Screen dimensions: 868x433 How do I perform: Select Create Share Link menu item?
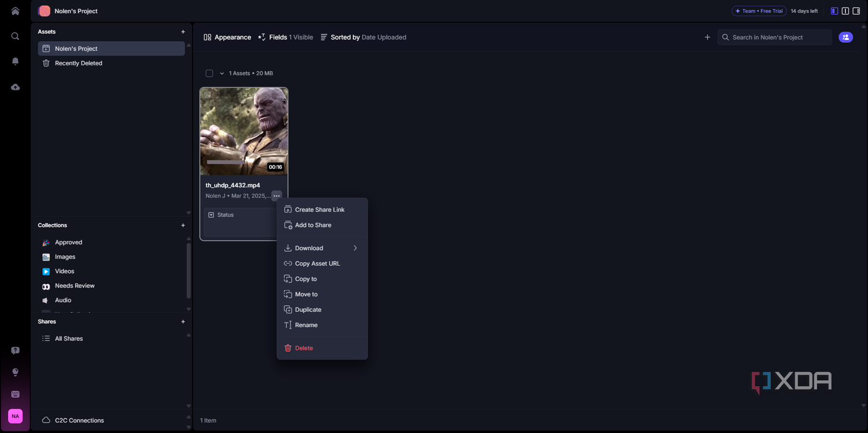pos(322,210)
